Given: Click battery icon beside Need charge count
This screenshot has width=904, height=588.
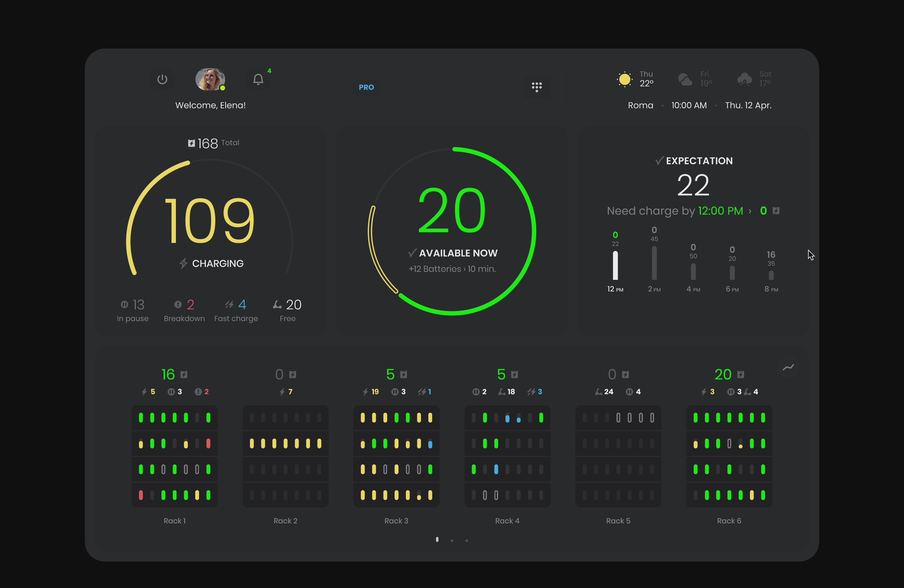Looking at the screenshot, I should 776,210.
